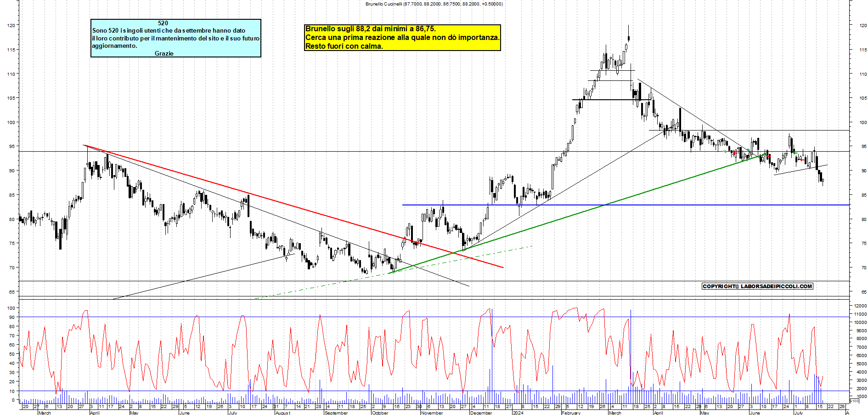Select the 10000 volume scale value
Screen dimensions: 868x415
pos(860,322)
